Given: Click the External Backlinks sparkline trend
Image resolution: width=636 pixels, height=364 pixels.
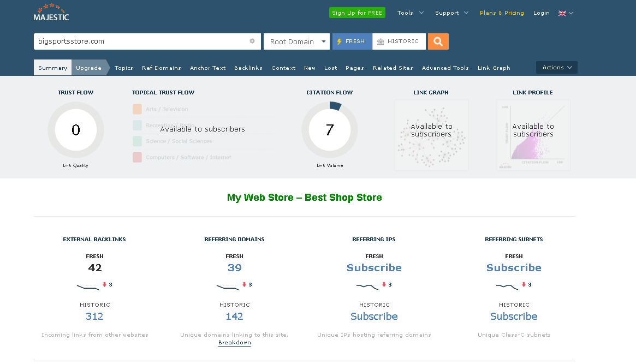Looking at the screenshot, I should [x=88, y=287].
